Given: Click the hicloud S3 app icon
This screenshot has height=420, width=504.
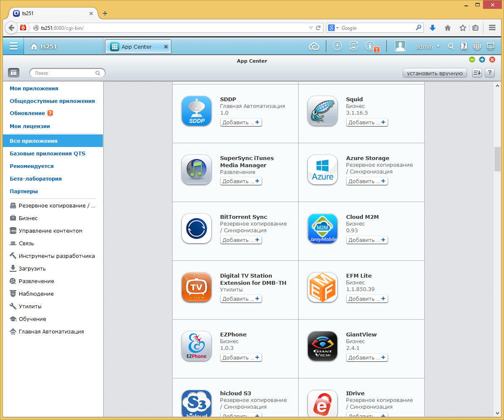Looking at the screenshot, I should click(197, 403).
